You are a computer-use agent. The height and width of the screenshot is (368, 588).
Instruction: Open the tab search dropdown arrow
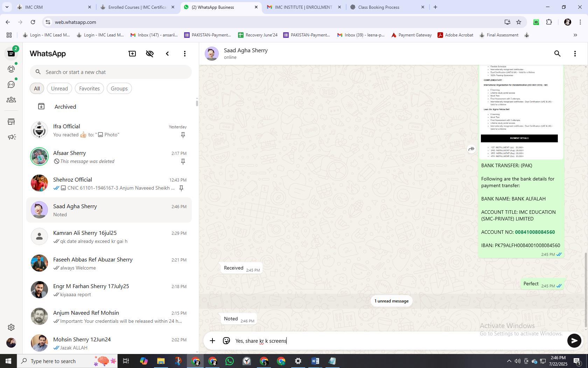click(7, 7)
